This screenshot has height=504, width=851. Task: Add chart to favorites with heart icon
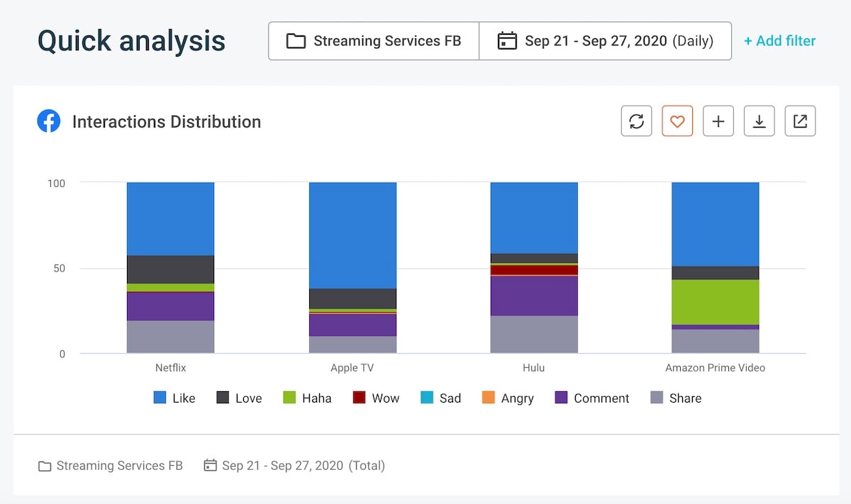pos(677,121)
